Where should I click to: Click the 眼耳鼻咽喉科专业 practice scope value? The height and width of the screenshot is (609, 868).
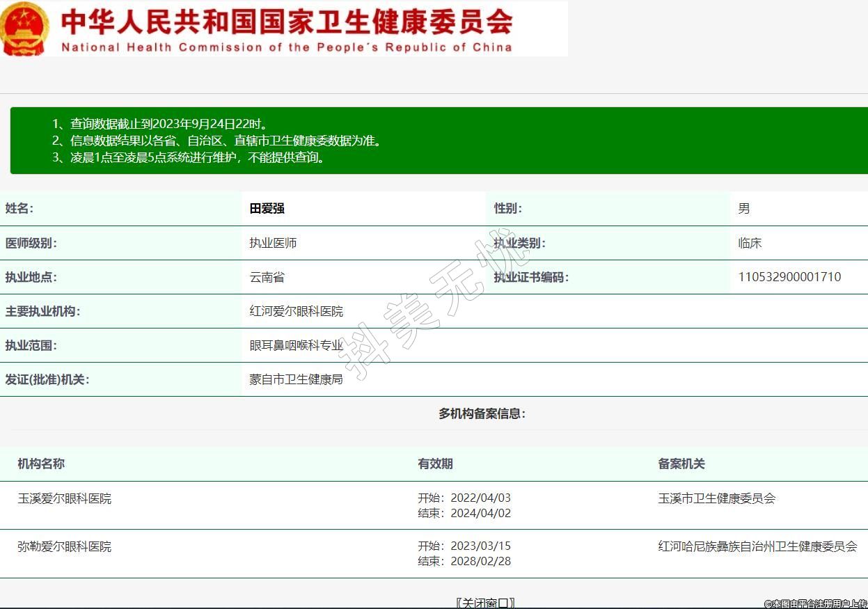[x=297, y=345]
